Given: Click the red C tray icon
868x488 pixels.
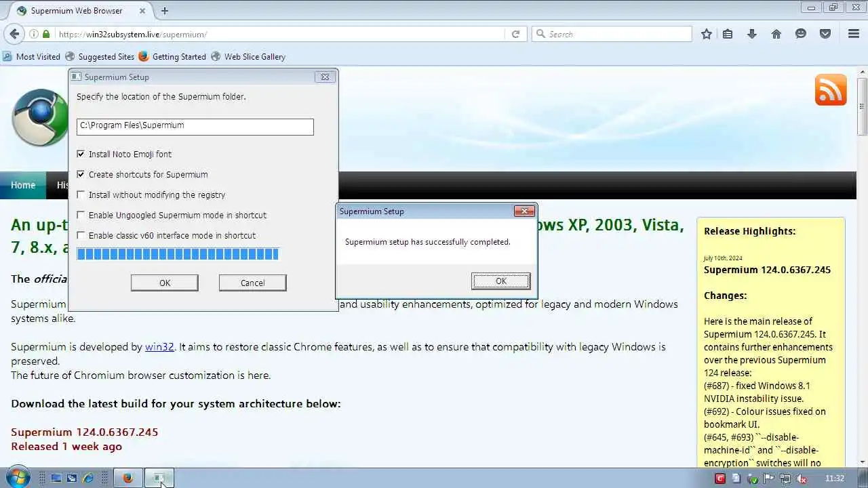Looking at the screenshot, I should coord(720,479).
